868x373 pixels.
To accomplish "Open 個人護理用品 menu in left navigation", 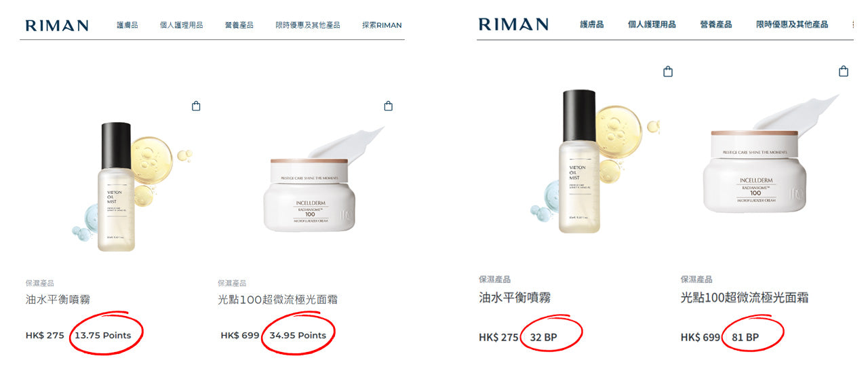I will pos(181,25).
